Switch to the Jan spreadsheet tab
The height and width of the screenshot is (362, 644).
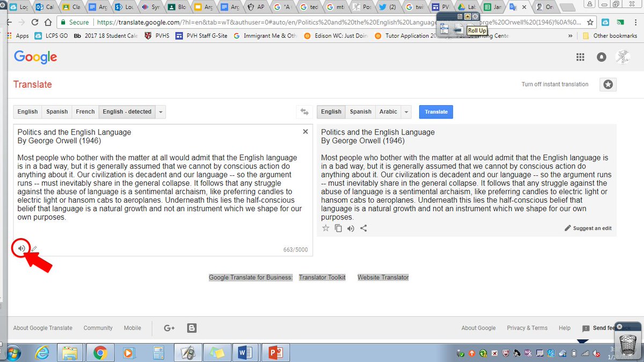(x=492, y=7)
